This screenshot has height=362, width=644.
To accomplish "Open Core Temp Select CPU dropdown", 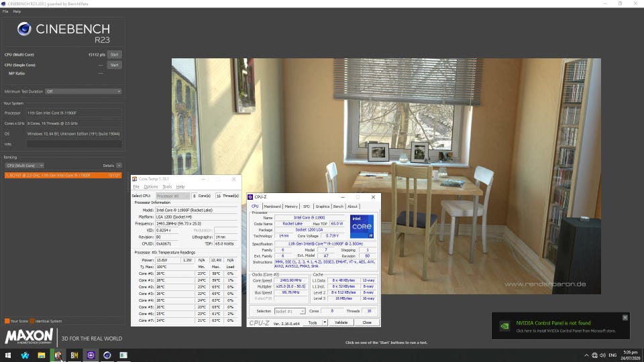I will click(172, 196).
